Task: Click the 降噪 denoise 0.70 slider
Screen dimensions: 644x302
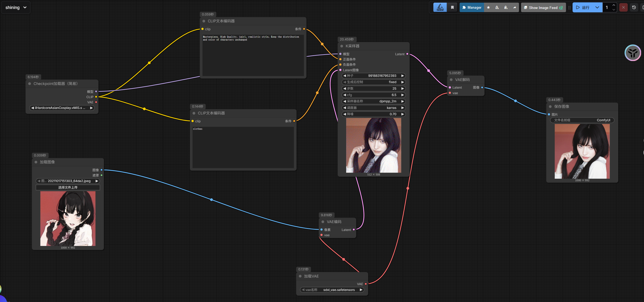Action: [373, 114]
